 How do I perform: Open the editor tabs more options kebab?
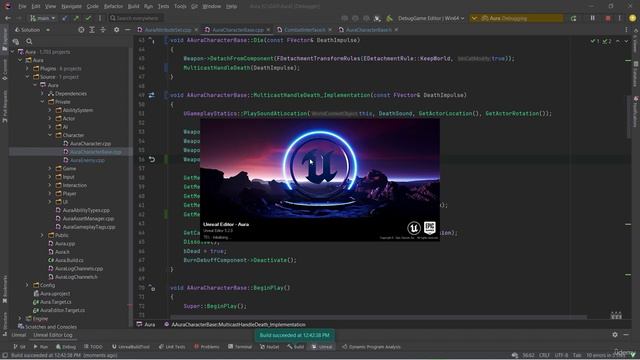[x=626, y=30]
